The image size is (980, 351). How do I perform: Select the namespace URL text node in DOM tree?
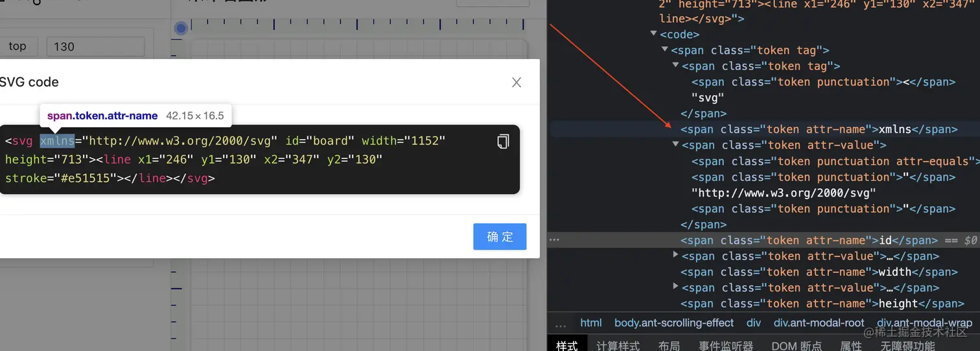coord(784,193)
